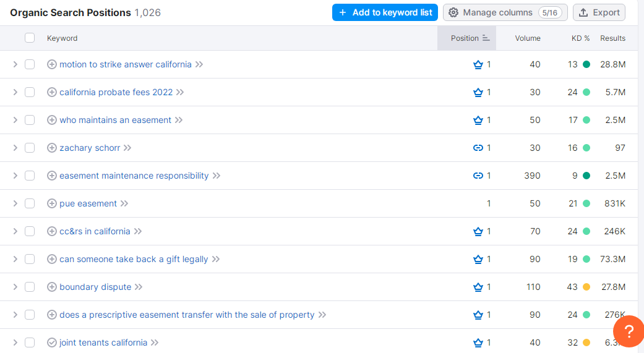644x353 pixels.
Task: Click the double-arrow icon after pue easement
Action: 124,203
